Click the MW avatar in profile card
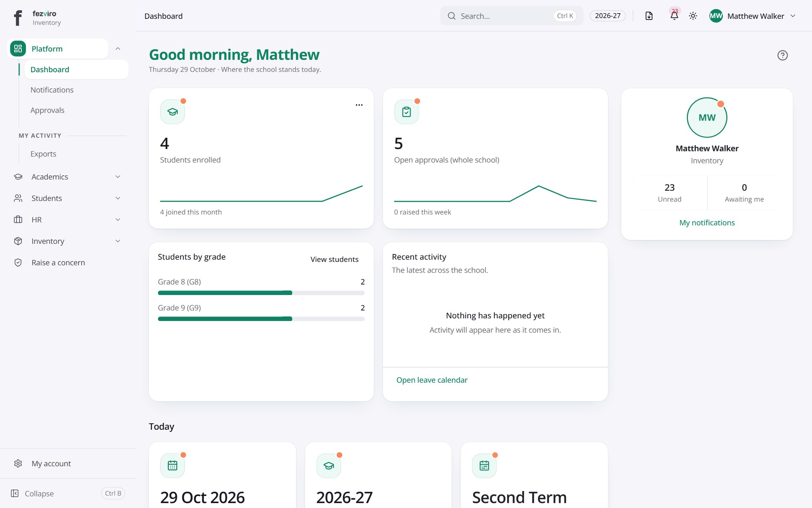This screenshot has width=812, height=508. (x=707, y=117)
